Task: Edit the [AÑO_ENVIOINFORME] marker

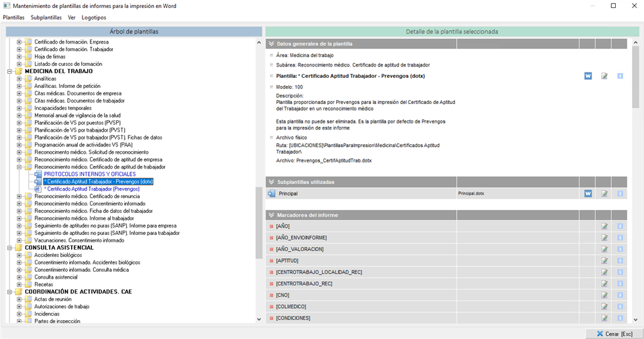Action: click(x=604, y=238)
